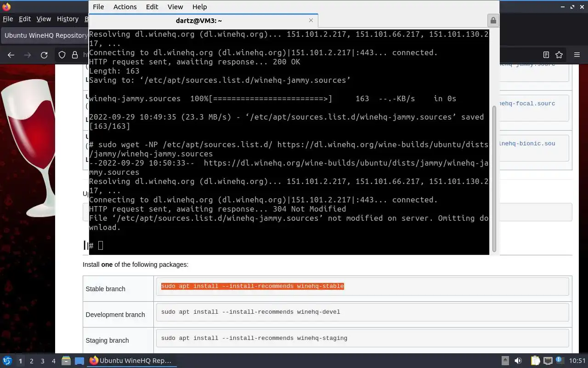The image size is (588, 368).
Task: Open Firefox File menu
Action: click(x=8, y=19)
